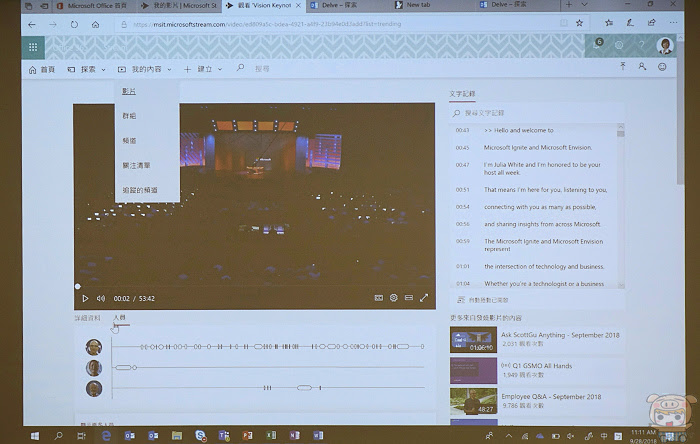Open Microsoft Teams from the taskbar
This screenshot has width=700, height=444.
tap(224, 436)
